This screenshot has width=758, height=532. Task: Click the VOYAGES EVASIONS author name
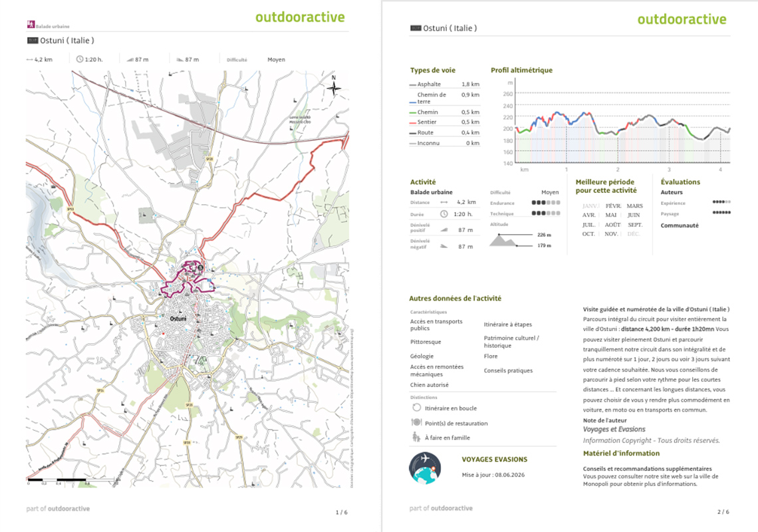pos(494,460)
